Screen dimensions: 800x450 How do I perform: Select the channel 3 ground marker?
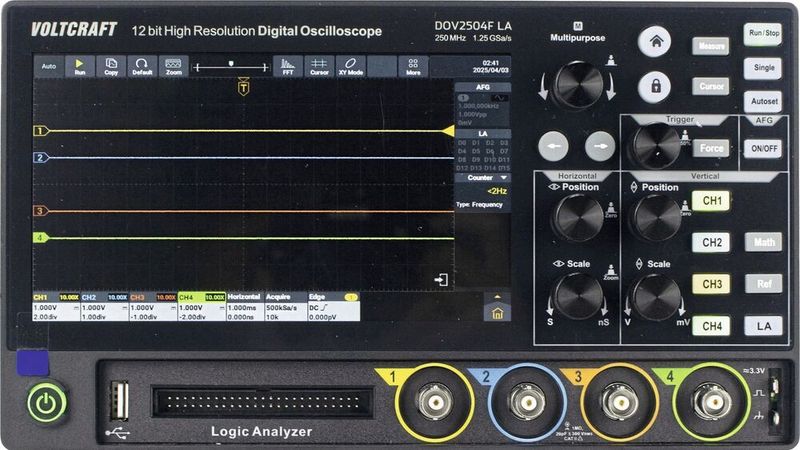click(40, 211)
